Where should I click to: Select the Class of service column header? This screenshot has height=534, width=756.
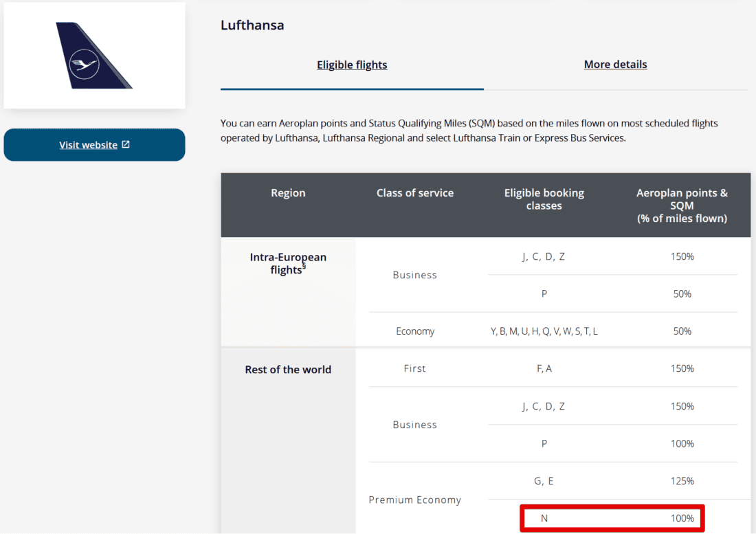[x=415, y=193]
